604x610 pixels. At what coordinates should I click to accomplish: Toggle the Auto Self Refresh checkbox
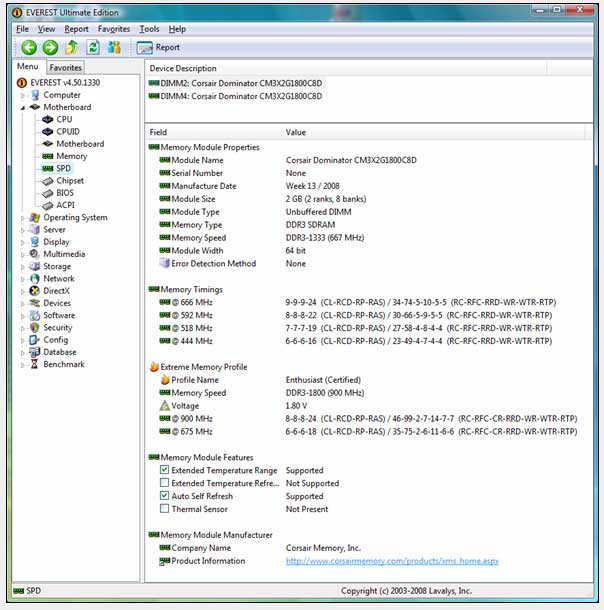165,496
